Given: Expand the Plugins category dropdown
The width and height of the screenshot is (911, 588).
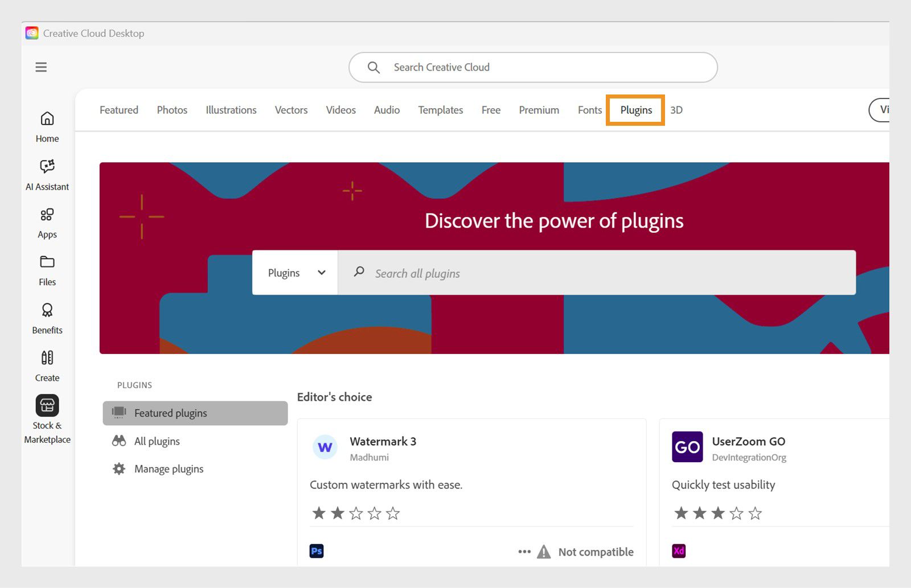Looking at the screenshot, I should pyautogui.click(x=295, y=273).
